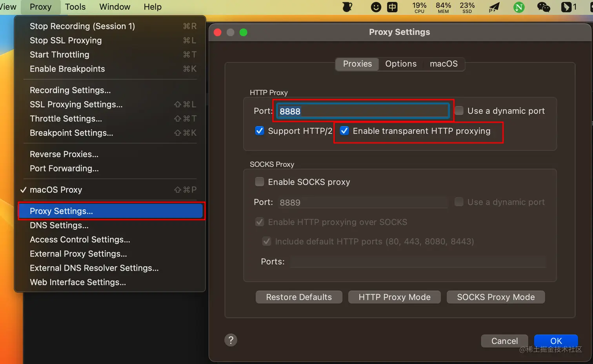The image size is (593, 364).
Task: Click the SOCKS Proxy Mode button
Action: (x=496, y=297)
